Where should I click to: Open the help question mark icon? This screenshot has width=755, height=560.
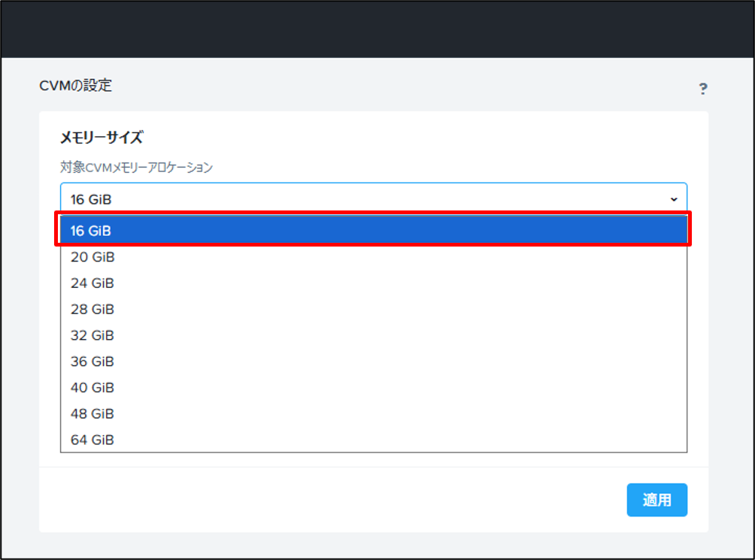(703, 89)
